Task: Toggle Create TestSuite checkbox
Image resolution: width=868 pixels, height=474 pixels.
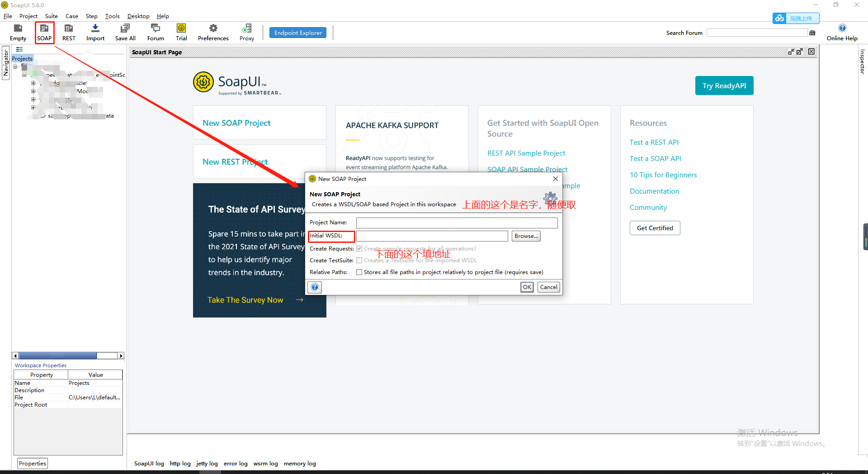Action: pos(359,261)
